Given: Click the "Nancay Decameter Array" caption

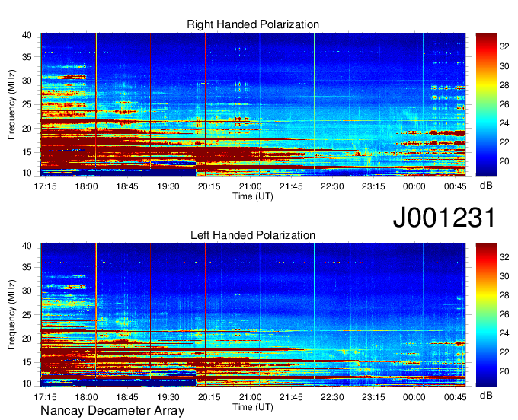Looking at the screenshot, I should coord(112,411).
